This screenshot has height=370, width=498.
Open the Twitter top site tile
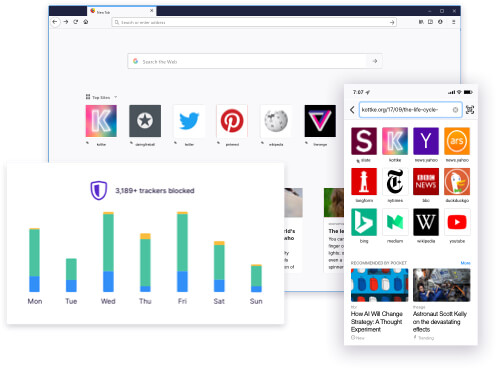189,121
